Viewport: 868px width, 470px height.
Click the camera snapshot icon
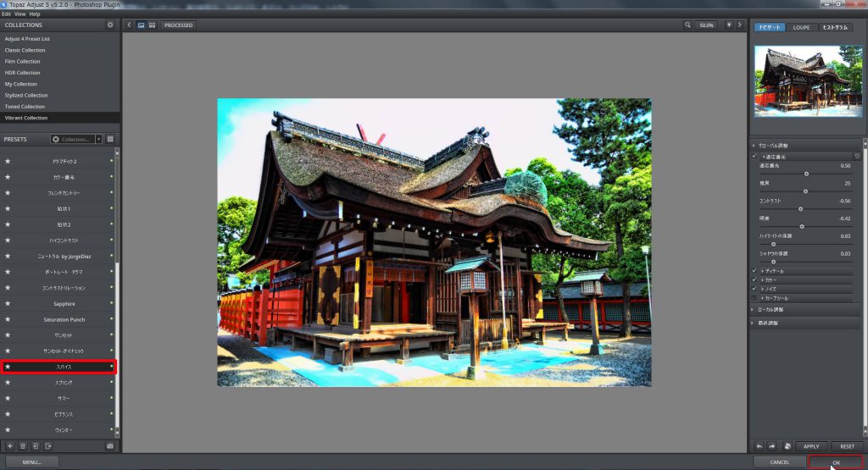pos(109,445)
